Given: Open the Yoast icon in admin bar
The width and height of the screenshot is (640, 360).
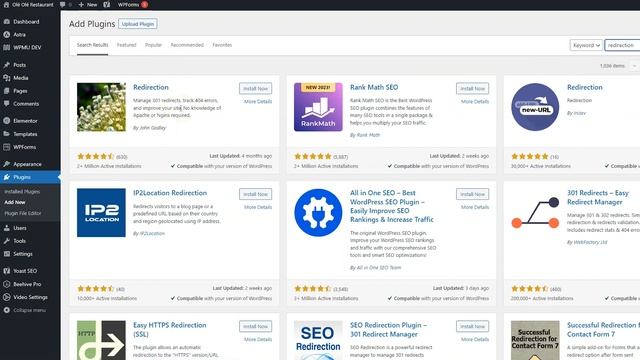Looking at the screenshot, I should tap(107, 4).
